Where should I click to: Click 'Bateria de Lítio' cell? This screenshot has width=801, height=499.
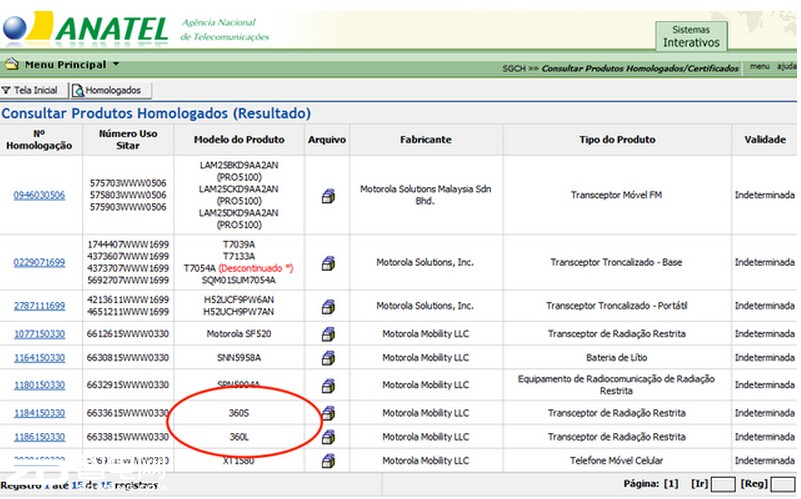pyautogui.click(x=617, y=358)
